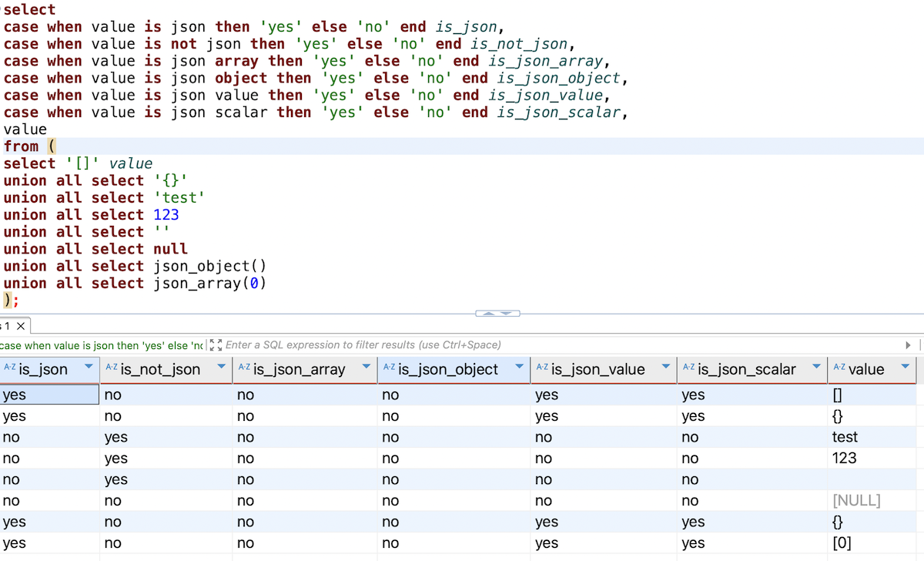Expand the is_json_array column dropdown arrow
This screenshot has width=924, height=561.
coord(366,367)
